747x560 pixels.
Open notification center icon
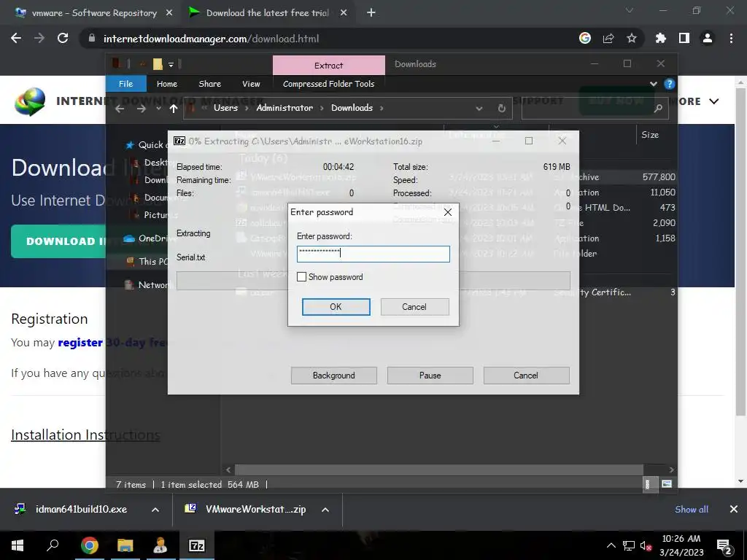coord(724,545)
